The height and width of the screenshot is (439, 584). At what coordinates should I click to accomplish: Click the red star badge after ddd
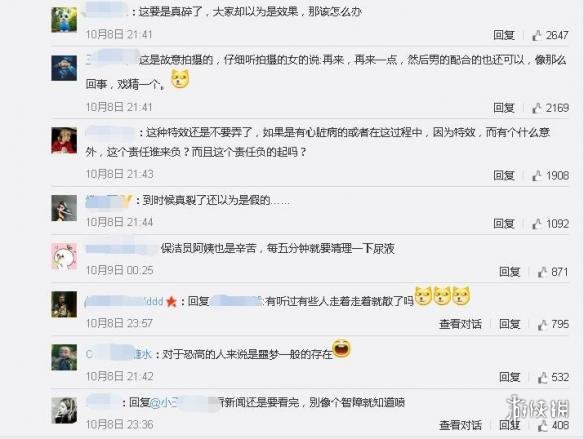(171, 301)
